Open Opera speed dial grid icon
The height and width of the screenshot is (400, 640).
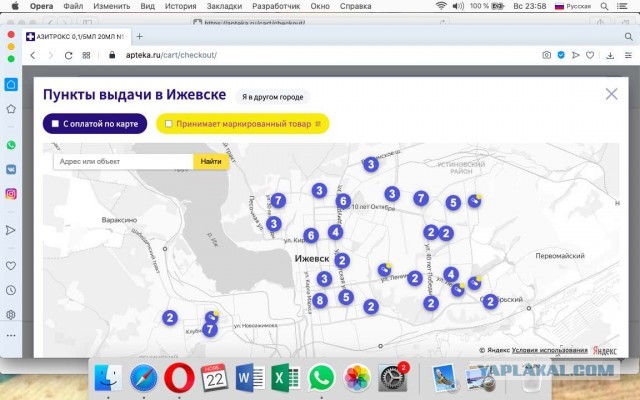[86, 55]
